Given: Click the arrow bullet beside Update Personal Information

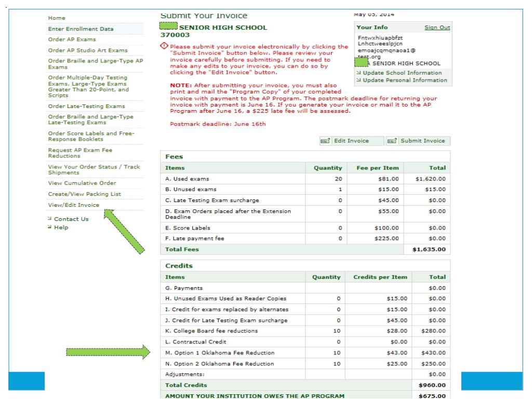Looking at the screenshot, I should coord(358,80).
